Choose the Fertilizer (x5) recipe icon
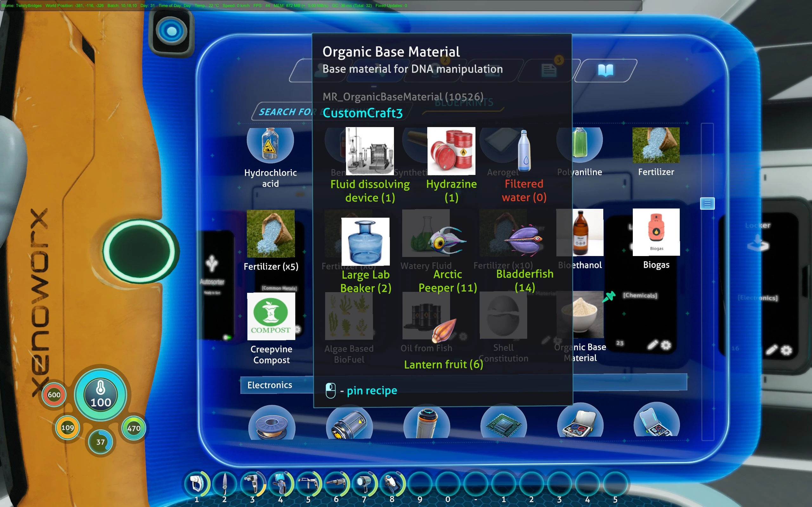Screen dimensions: 812x507 [x=271, y=234]
